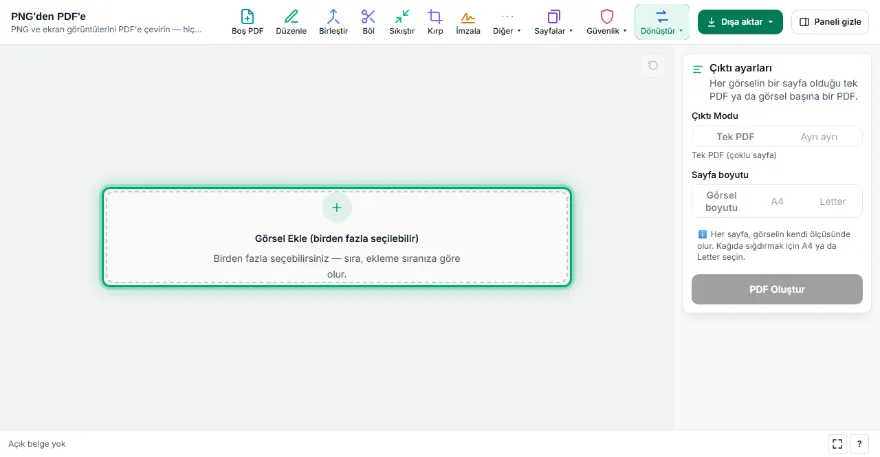Click the Görsel Ekle upload area
The width and height of the screenshot is (880, 457).
pyautogui.click(x=337, y=237)
